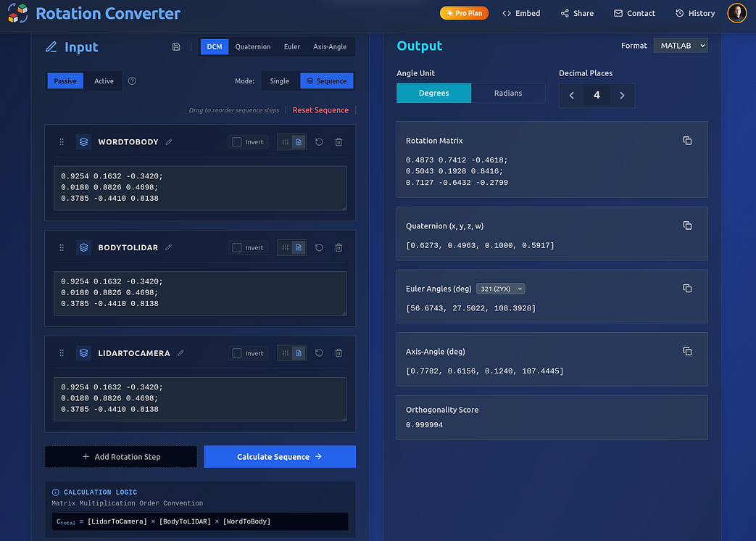The height and width of the screenshot is (541, 756).
Task: Copy the Axis-Angle output
Action: click(687, 351)
